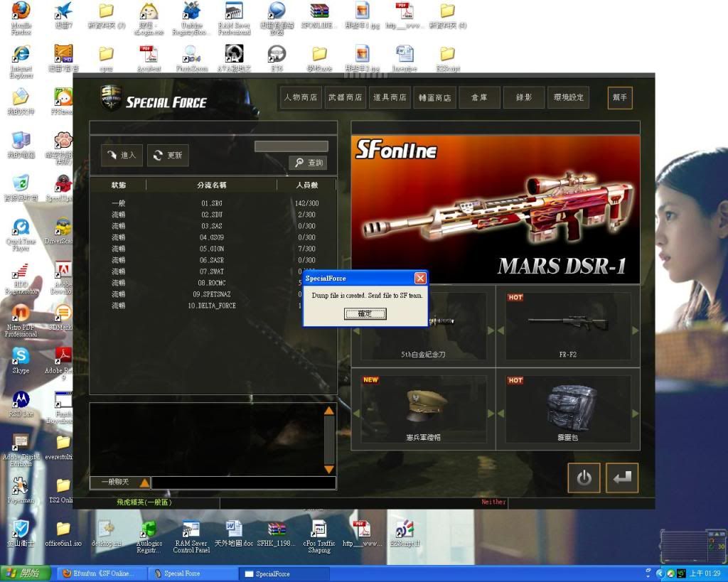Switch to SpecialForce dialog taskbar button

click(283, 573)
